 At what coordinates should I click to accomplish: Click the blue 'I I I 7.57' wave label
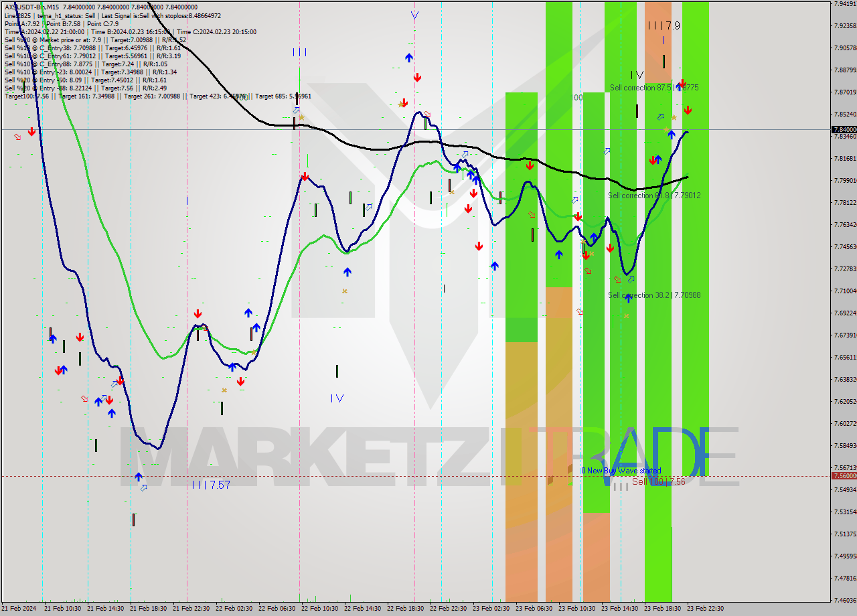(x=211, y=485)
